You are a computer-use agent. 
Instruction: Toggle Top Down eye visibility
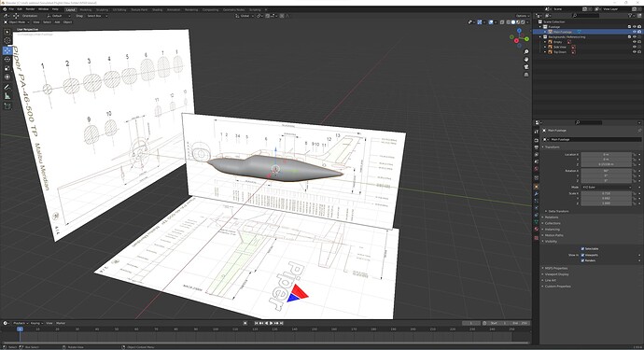point(634,52)
